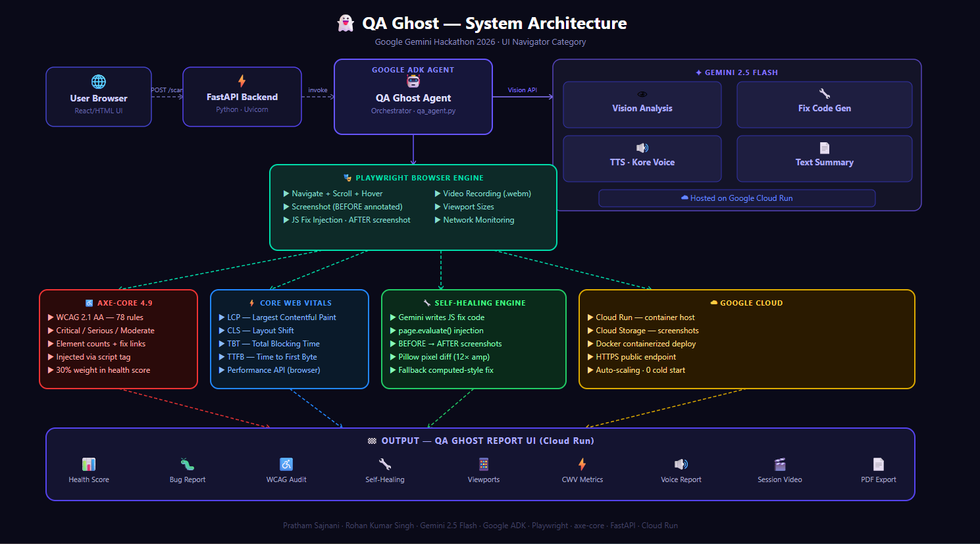
Task: Click the cloud icon beside GOOGLE CLOUD heading
Action: [713, 303]
